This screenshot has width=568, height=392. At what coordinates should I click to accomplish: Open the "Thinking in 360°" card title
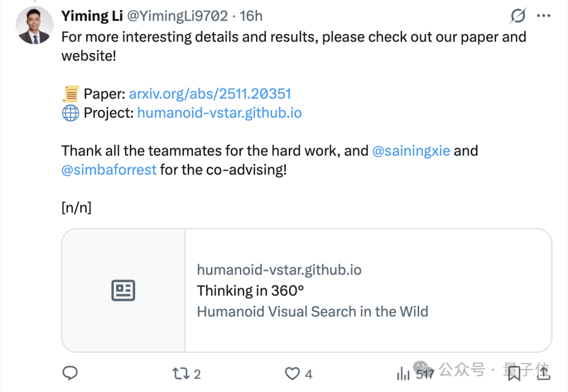(250, 290)
